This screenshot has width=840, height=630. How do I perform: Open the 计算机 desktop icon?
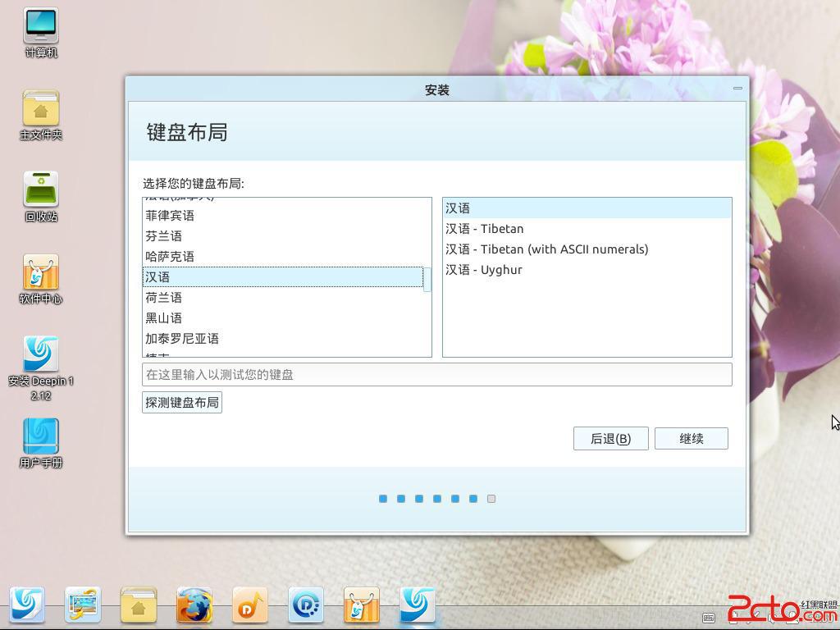41,32
